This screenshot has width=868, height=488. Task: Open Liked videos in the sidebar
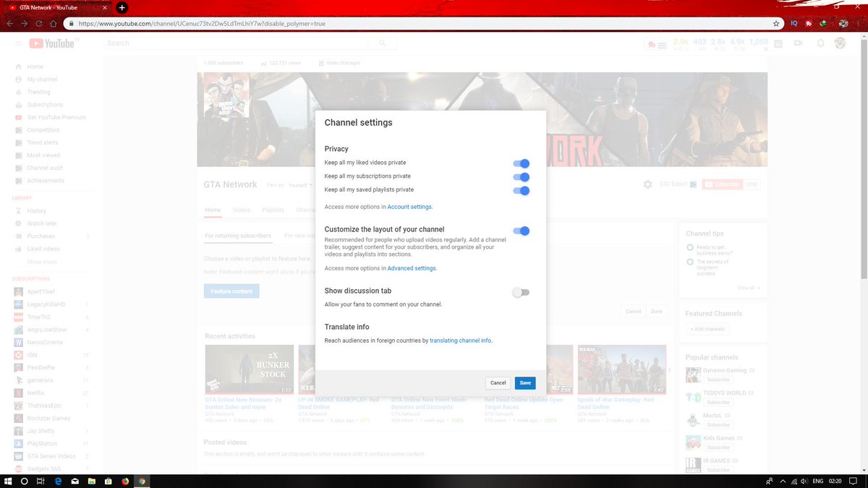click(43, 249)
